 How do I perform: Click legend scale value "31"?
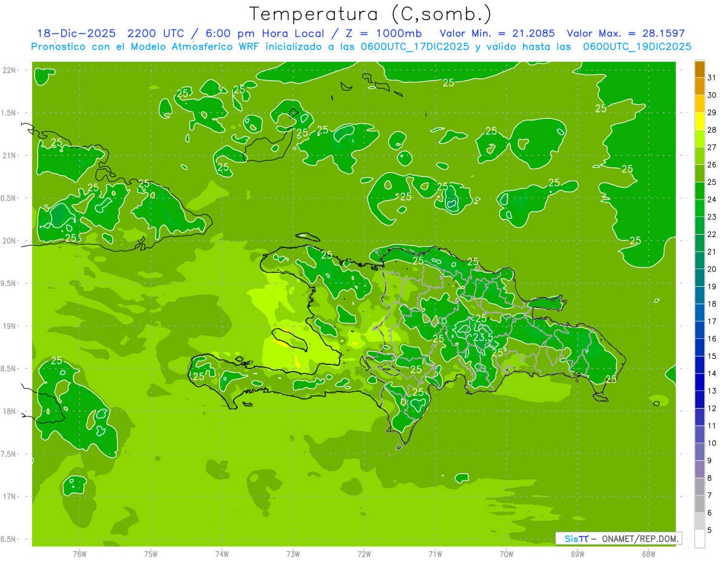click(712, 78)
